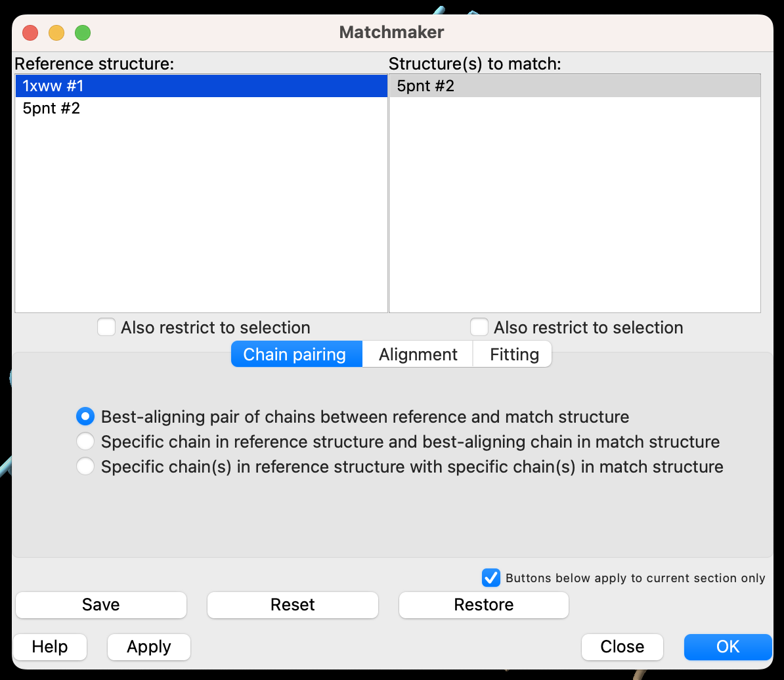Viewport: 784px width, 680px height.
Task: Click the Close button at the bottom right
Action: (622, 647)
